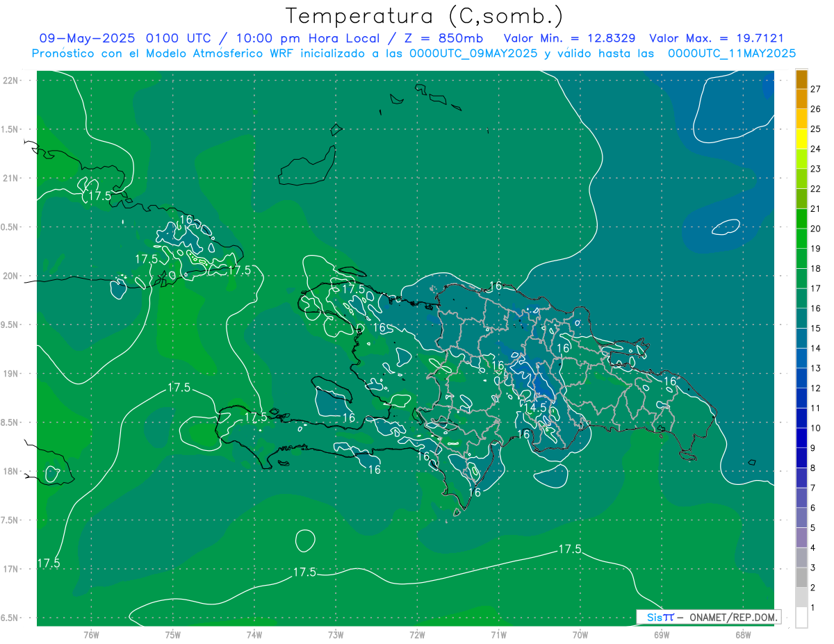Viewport: 834px width, 644px height.
Task: Select the "73W" longitude axis label
Action: pos(336,634)
